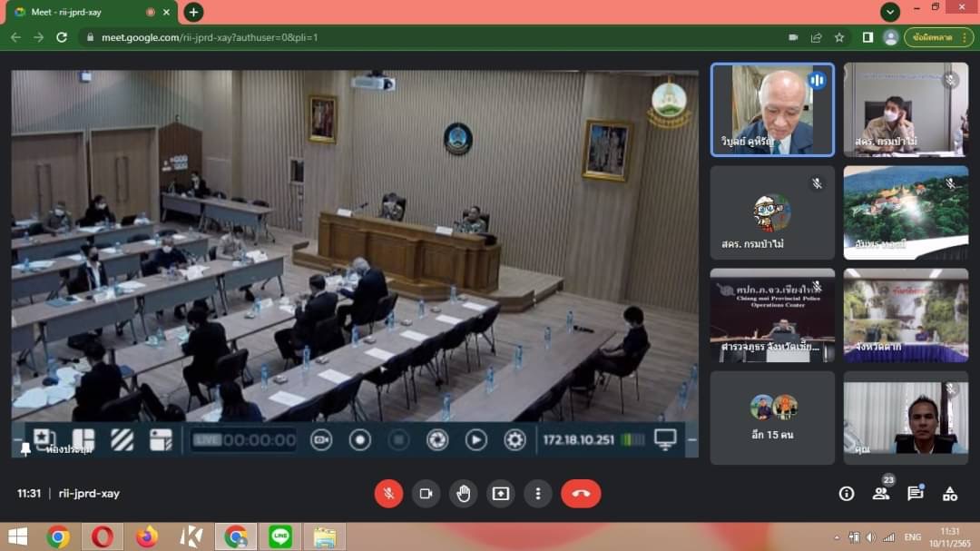Open Opera from the taskbar
This screenshot has height=551, width=980.
tap(103, 536)
